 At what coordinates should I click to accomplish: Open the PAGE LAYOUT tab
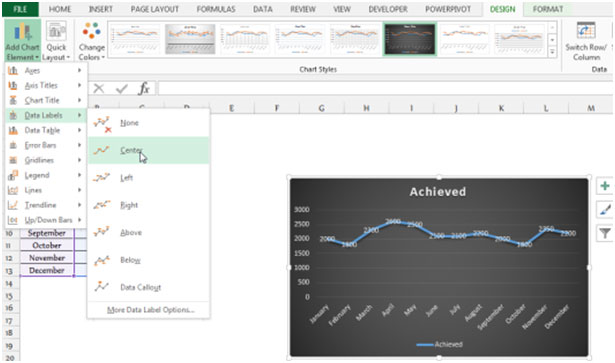[155, 9]
